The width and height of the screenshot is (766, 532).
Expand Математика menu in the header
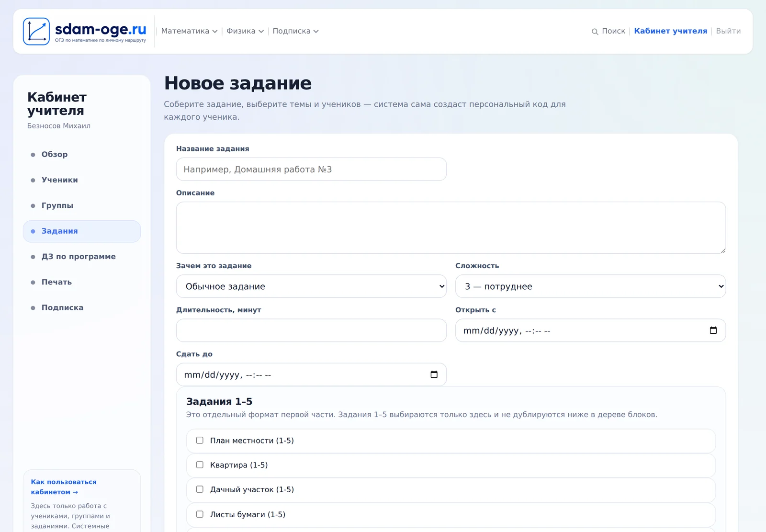click(x=189, y=31)
